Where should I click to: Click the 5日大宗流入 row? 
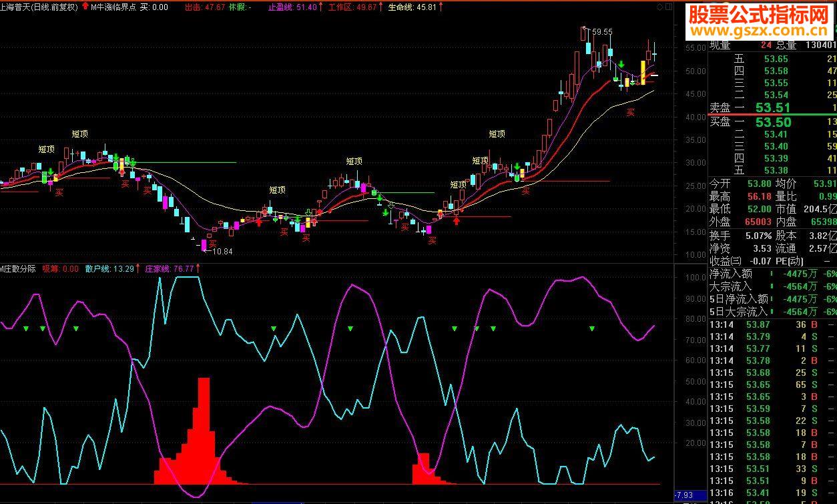point(773,312)
